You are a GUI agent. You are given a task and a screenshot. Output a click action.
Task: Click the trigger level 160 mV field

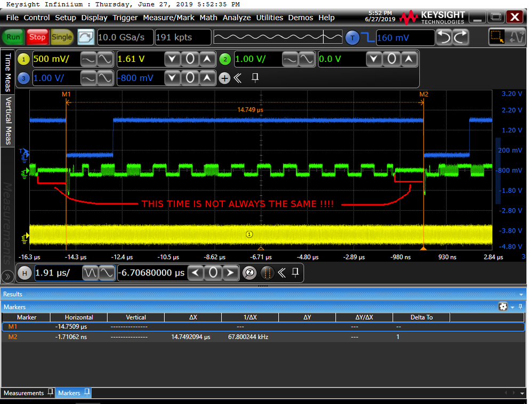pos(406,37)
